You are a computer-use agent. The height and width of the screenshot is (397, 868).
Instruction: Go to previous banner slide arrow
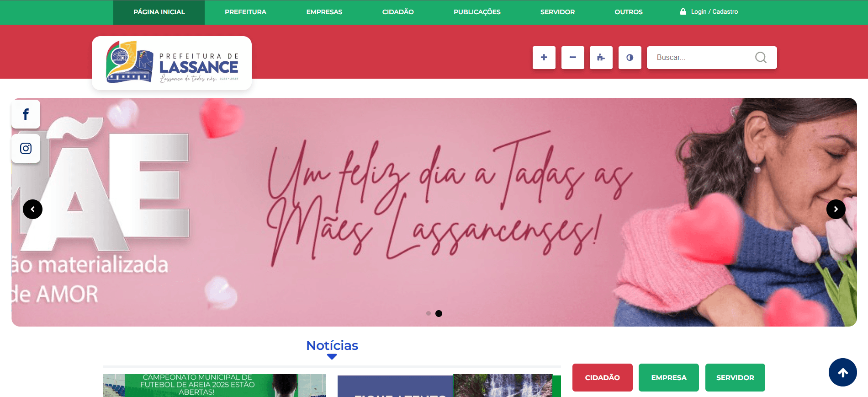[x=32, y=209]
